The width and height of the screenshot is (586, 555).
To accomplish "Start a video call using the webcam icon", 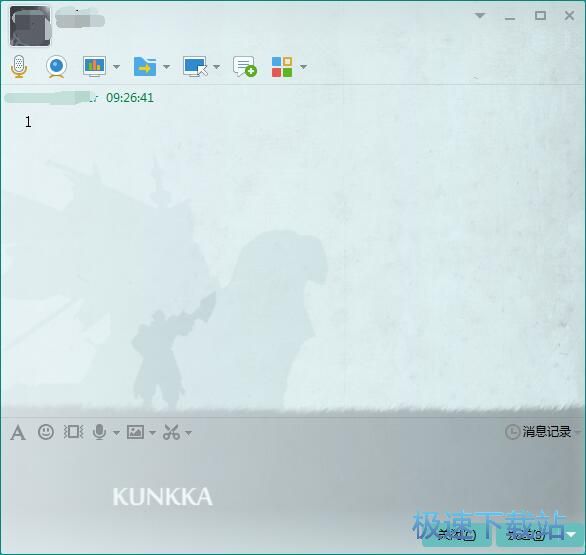I will (x=56, y=67).
